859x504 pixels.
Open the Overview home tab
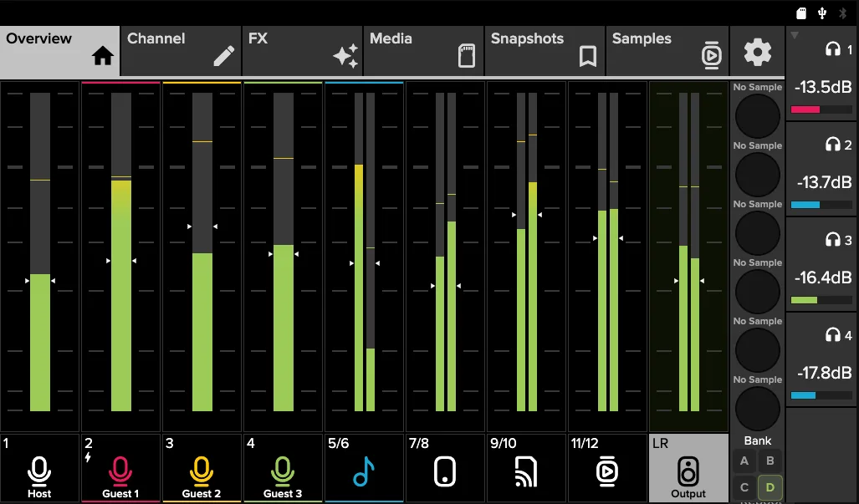[x=59, y=51]
